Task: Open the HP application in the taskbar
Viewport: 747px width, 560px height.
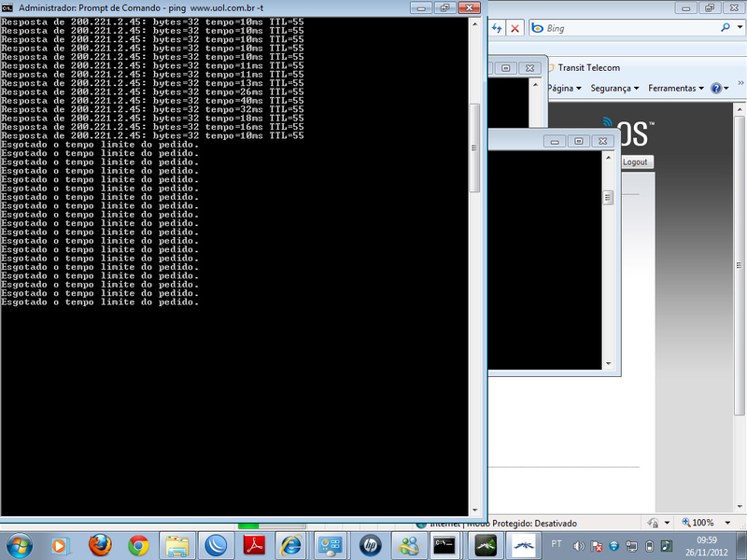Action: (370, 546)
